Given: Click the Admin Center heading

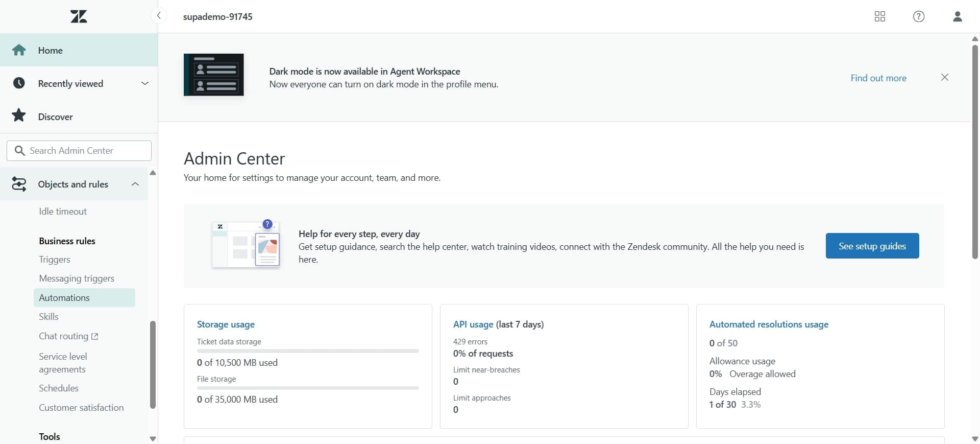Looking at the screenshot, I should click(234, 159).
